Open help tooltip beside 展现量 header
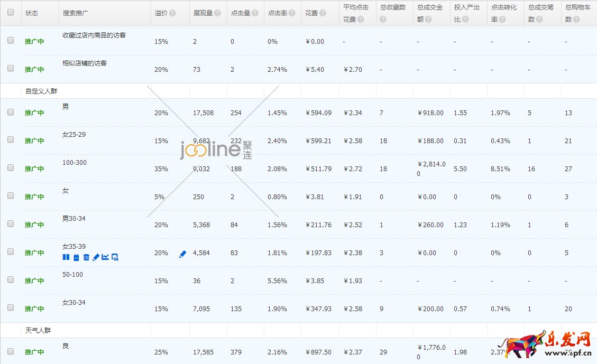 click(x=216, y=13)
